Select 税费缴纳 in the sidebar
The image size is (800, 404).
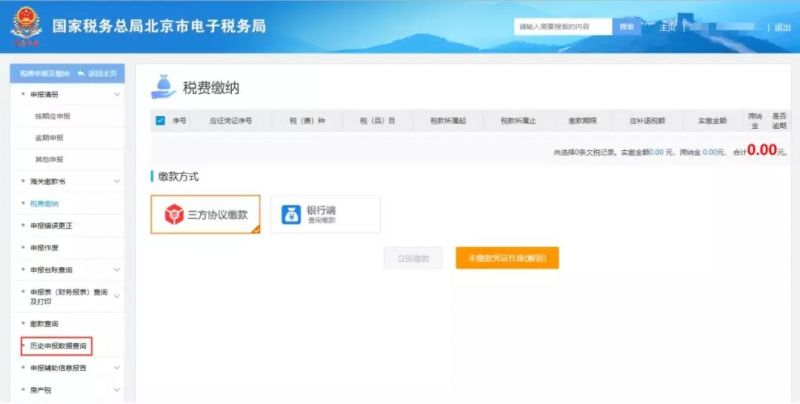(x=44, y=204)
